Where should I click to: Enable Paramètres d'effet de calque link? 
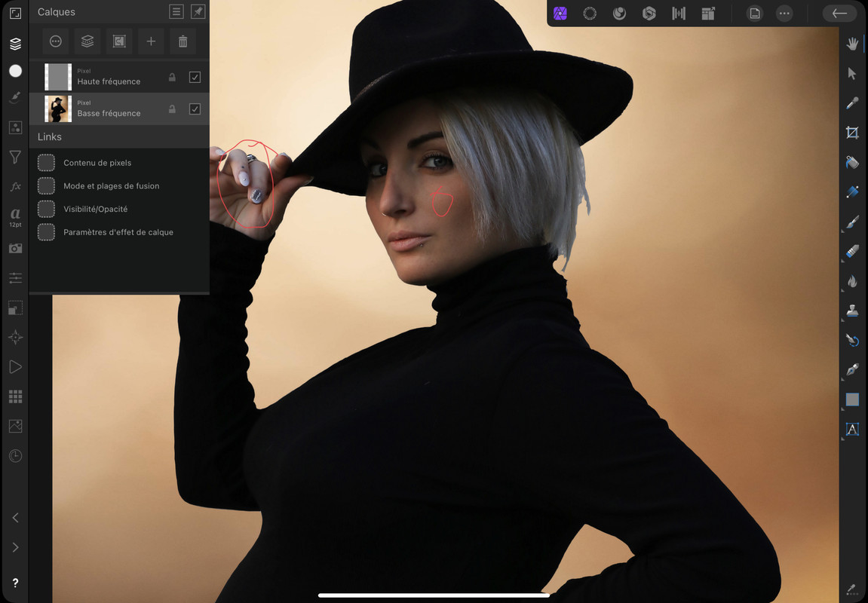46,232
